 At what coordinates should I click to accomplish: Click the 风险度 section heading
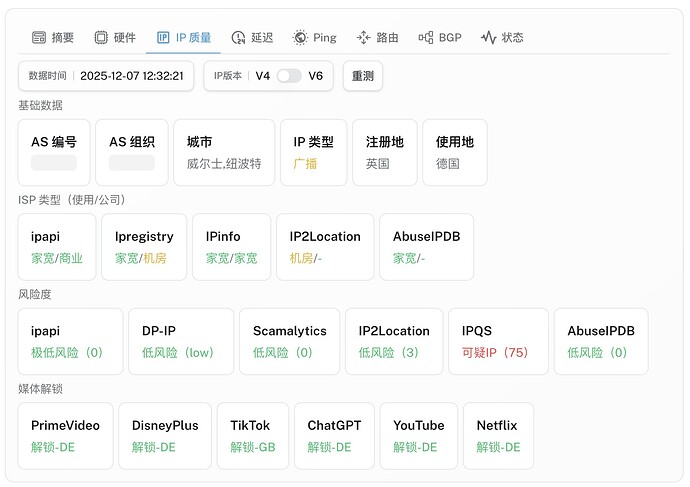pyautogui.click(x=35, y=294)
